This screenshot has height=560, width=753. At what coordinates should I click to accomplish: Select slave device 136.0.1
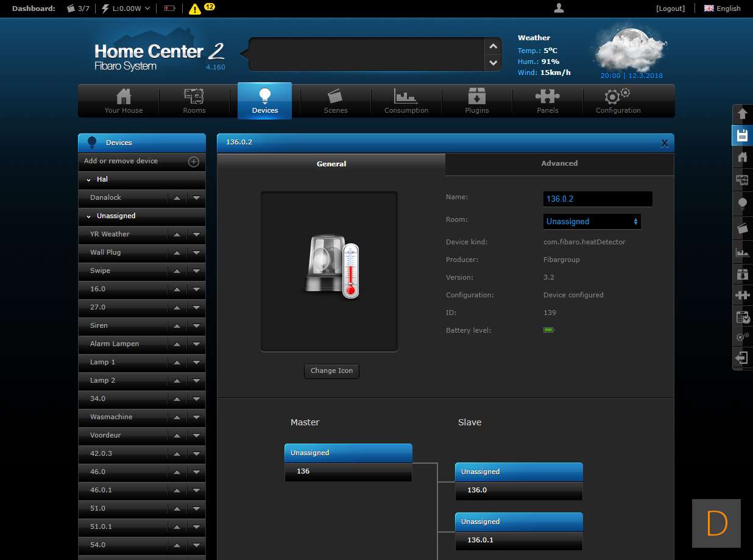point(519,541)
